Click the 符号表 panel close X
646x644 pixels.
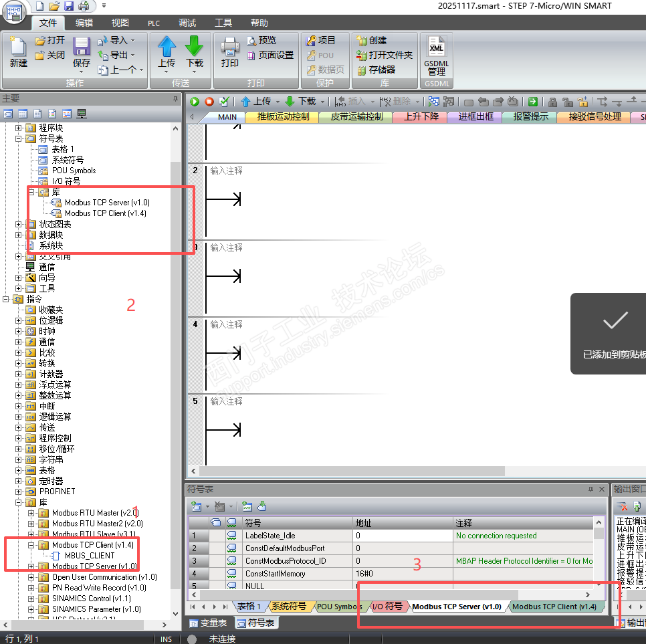pyautogui.click(x=601, y=489)
